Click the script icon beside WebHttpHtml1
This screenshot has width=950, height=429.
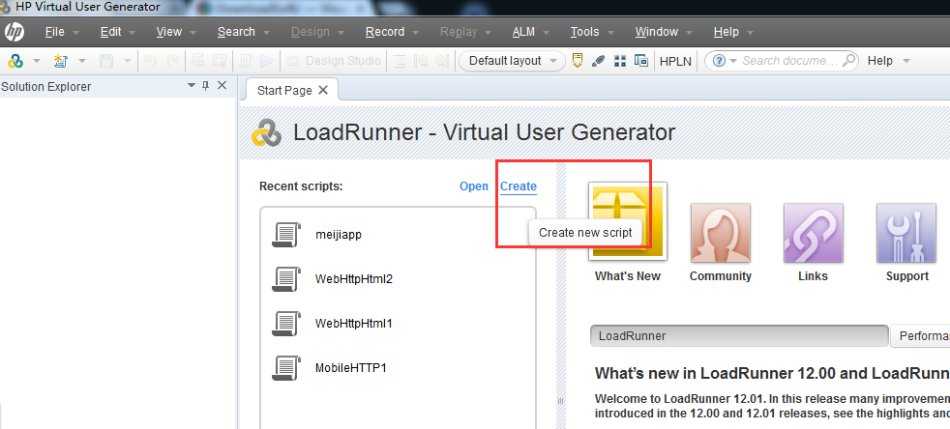[286, 324]
